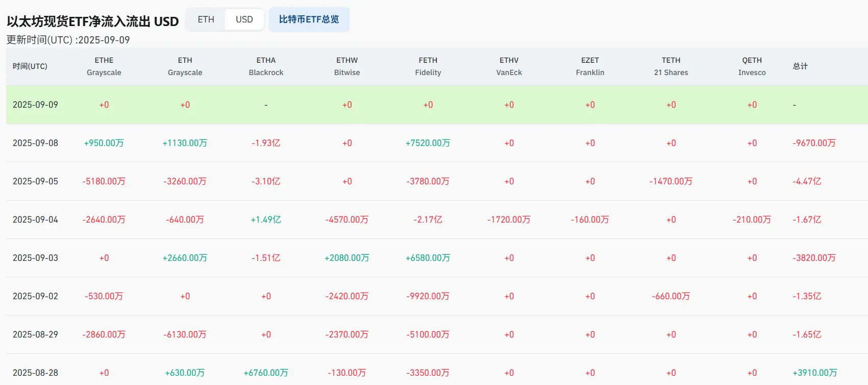Click the -1.65亿 total value

[807, 334]
